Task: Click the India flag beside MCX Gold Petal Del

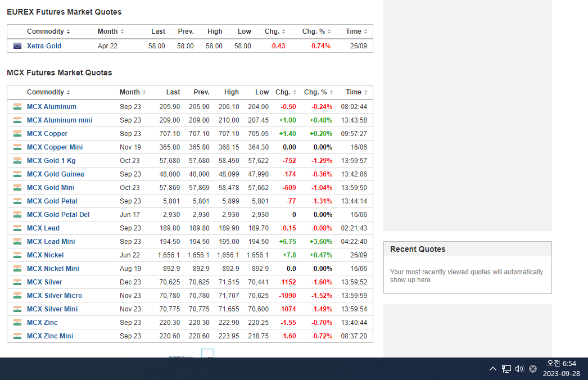Action: [x=17, y=215]
